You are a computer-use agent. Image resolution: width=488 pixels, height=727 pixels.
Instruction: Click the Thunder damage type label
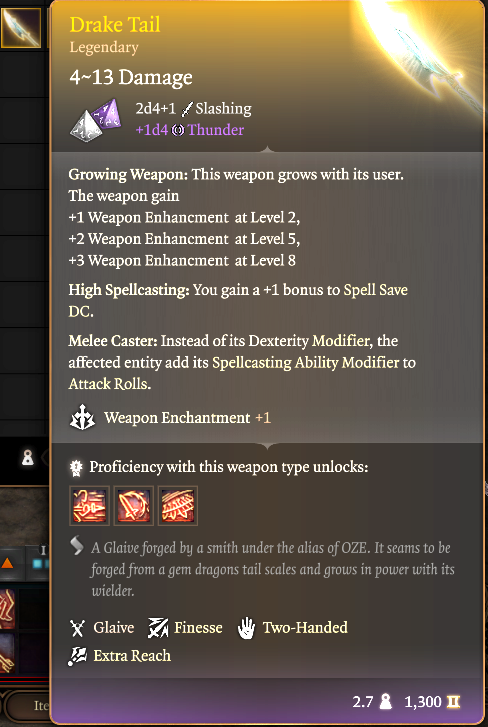coord(215,130)
